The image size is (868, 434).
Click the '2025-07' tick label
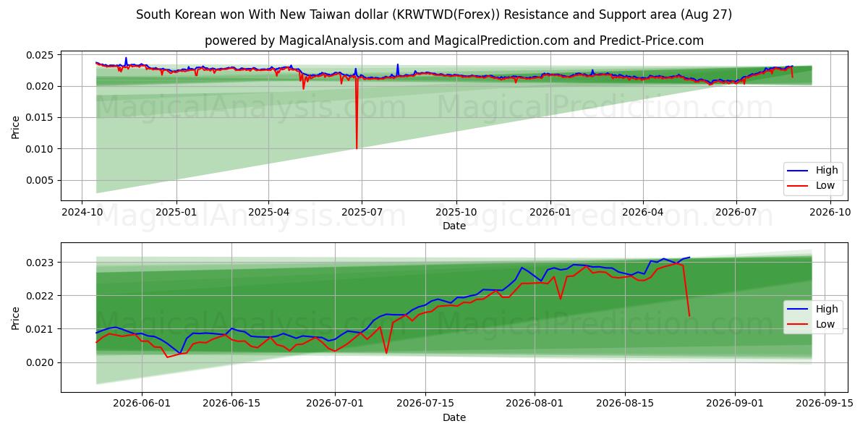tap(362, 212)
